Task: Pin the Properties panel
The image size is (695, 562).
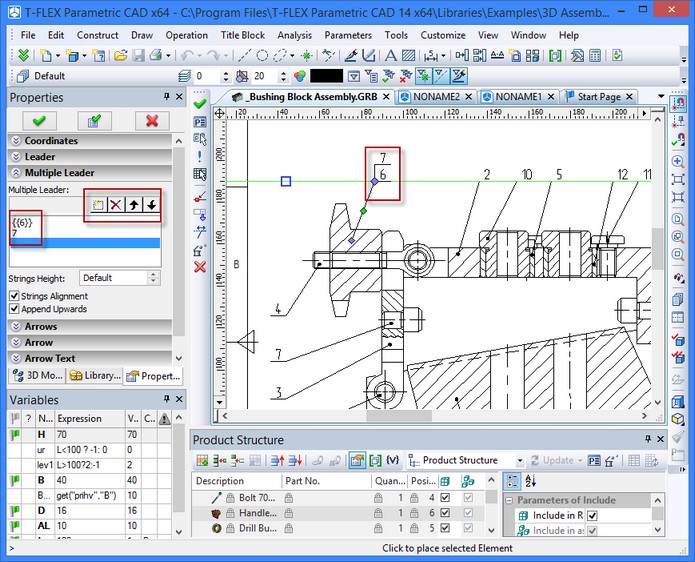Action: pos(166,97)
